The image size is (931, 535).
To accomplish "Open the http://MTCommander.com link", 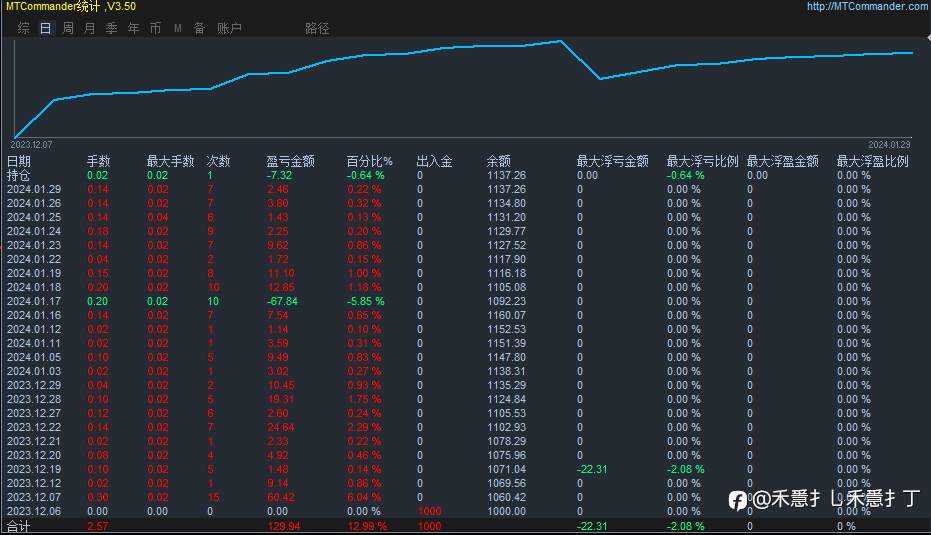I will click(x=867, y=6).
